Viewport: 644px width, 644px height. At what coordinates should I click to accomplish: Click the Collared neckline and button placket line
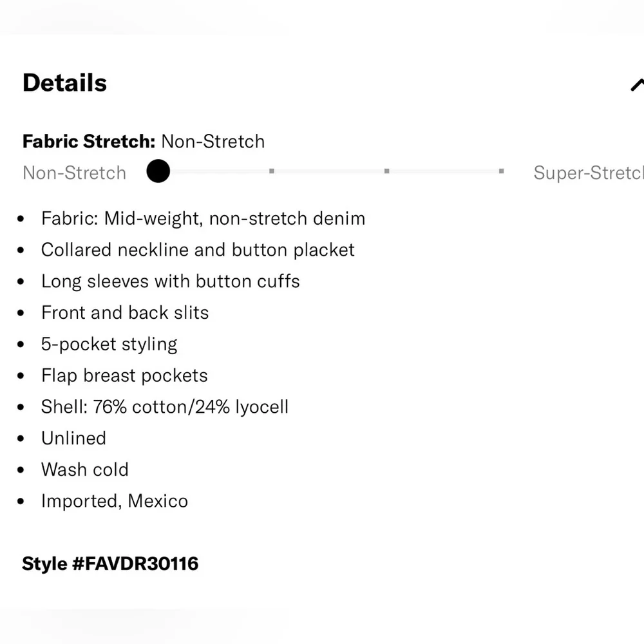tap(198, 250)
